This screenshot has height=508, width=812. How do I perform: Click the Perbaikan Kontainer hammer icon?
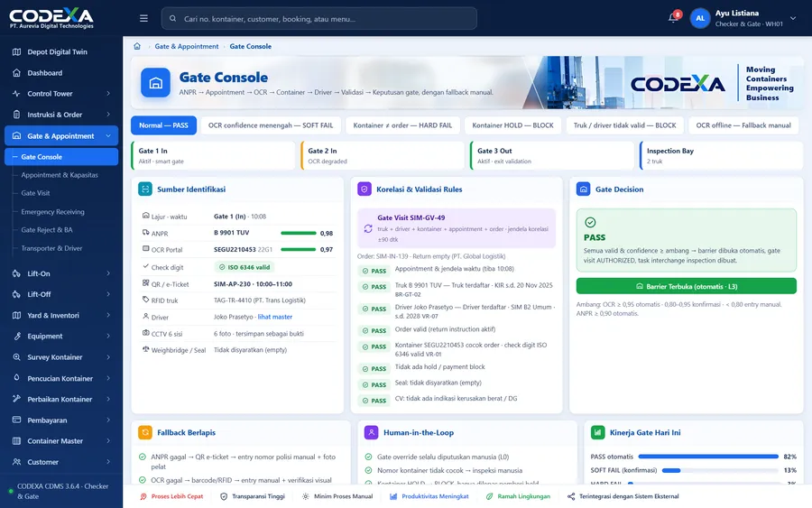(x=16, y=399)
